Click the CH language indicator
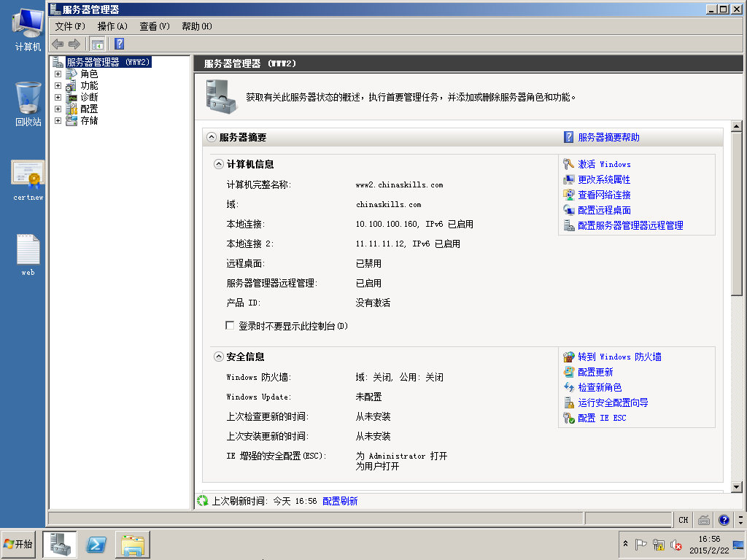Screen dimensions: 747x560 tap(683, 520)
